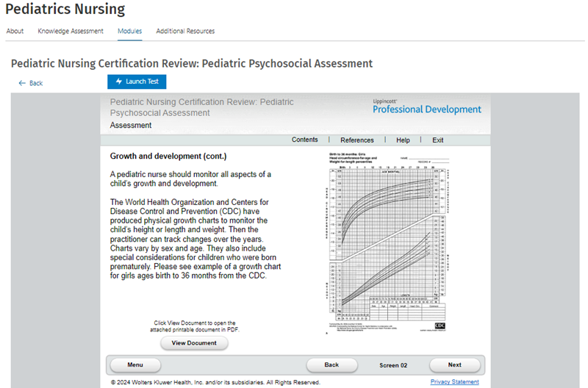
Task: Select the Modules tab
Action: tap(129, 31)
